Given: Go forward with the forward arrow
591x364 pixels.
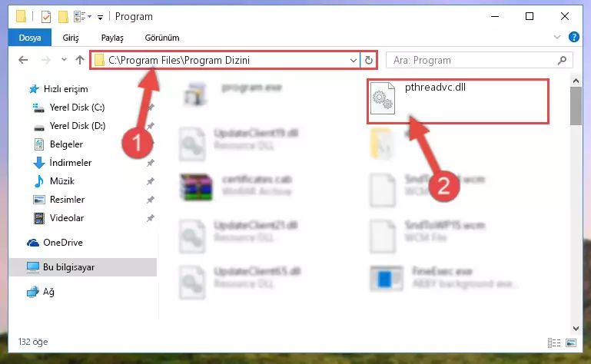Looking at the screenshot, I should [45, 60].
